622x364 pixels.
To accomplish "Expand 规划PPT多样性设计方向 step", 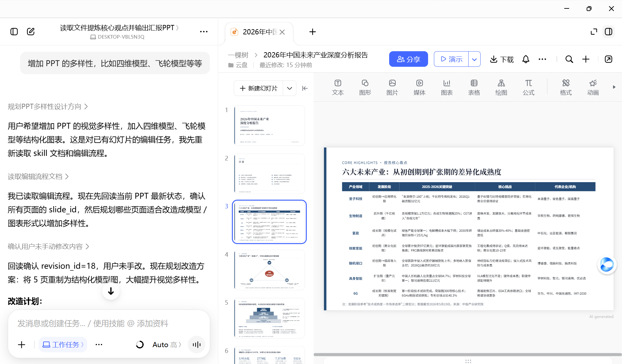I will point(48,107).
